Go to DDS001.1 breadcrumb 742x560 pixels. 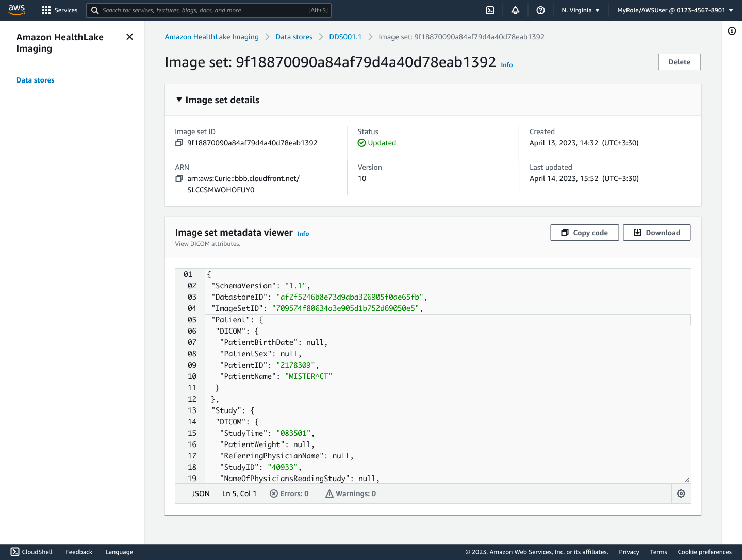tap(345, 37)
